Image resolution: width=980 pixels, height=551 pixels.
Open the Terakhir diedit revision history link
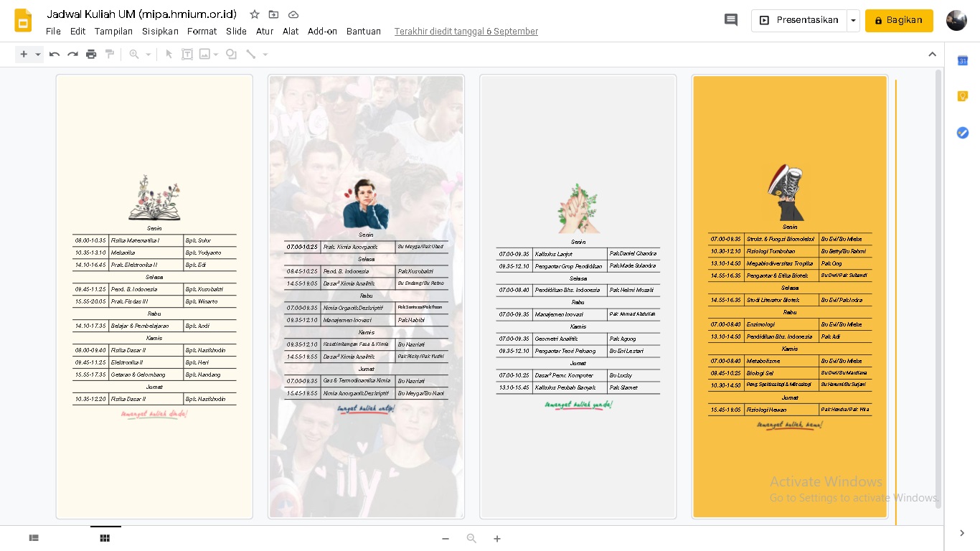coord(466,31)
